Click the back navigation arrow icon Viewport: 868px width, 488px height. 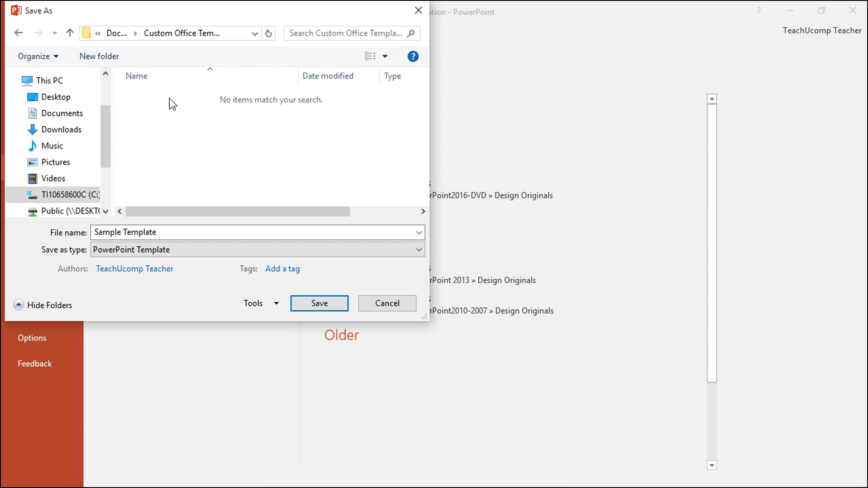(18, 33)
